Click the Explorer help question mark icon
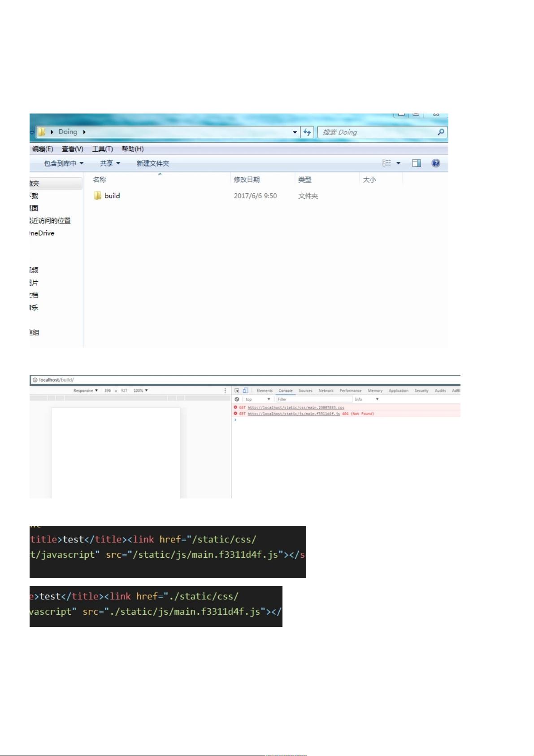This screenshot has height=756, width=534. [x=436, y=163]
